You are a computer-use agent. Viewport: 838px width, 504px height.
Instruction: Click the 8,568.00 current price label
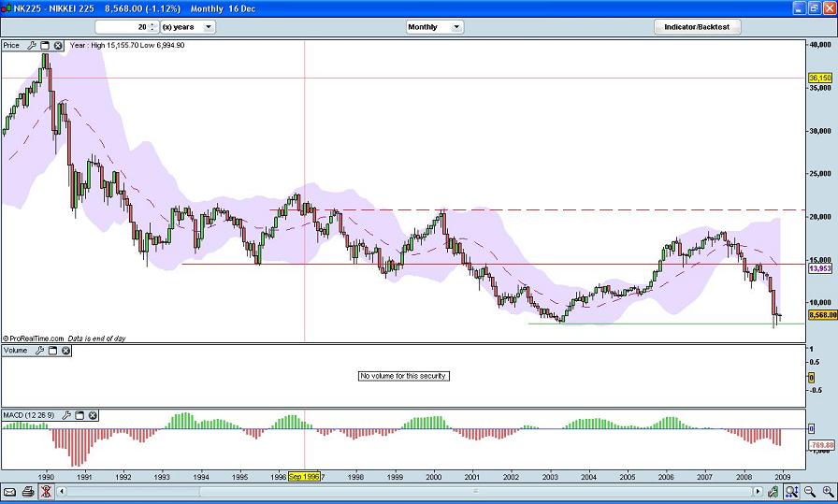pyautogui.click(x=822, y=315)
